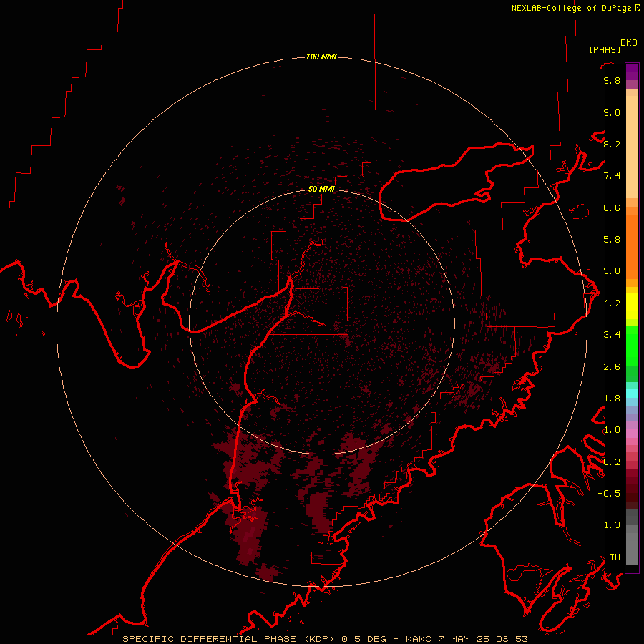The image size is (644, 644).
Task: Select the TH threshold label on scale
Action: point(615,557)
